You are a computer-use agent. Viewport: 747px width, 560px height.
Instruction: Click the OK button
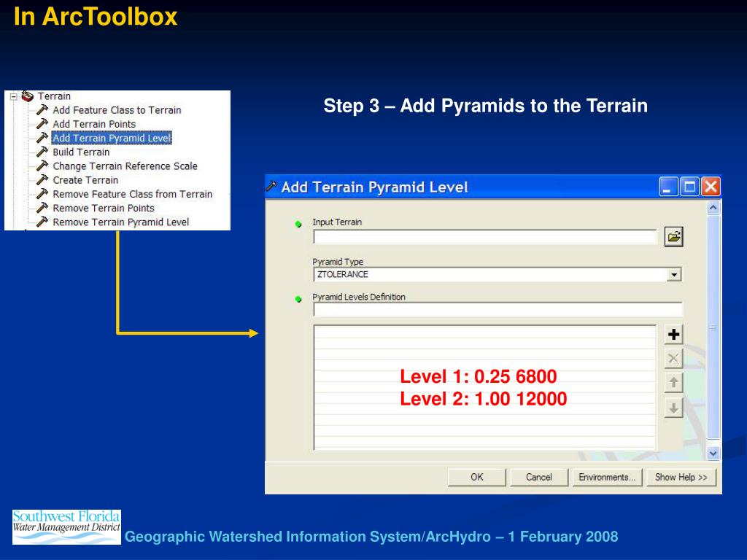click(477, 477)
